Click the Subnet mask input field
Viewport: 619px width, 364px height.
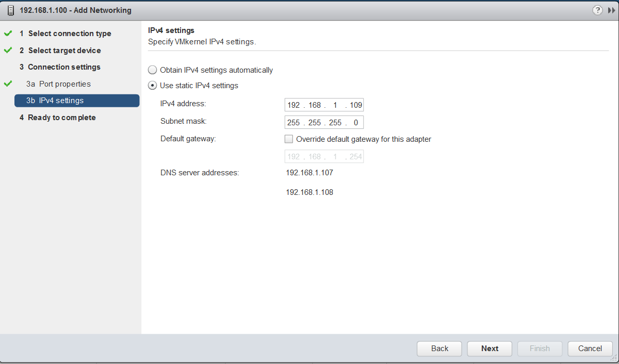coord(324,123)
